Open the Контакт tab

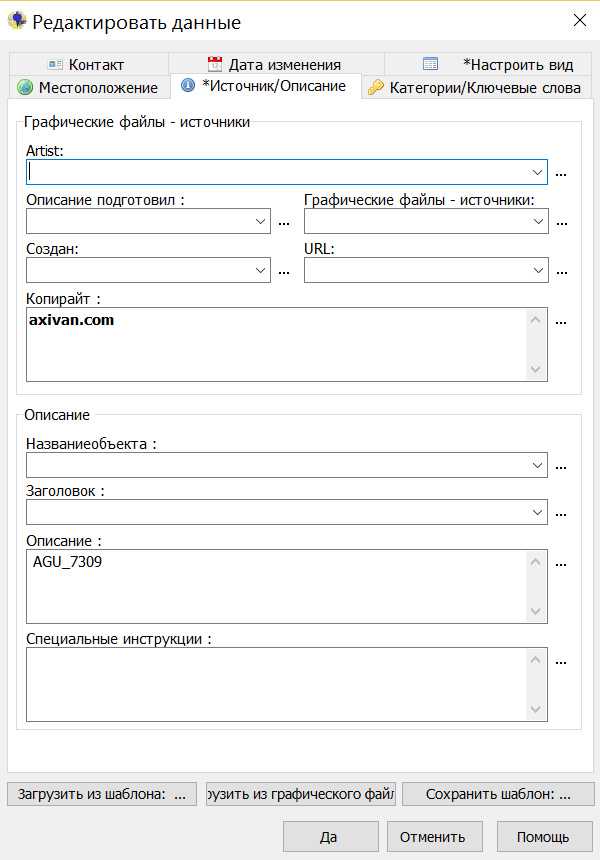89,64
